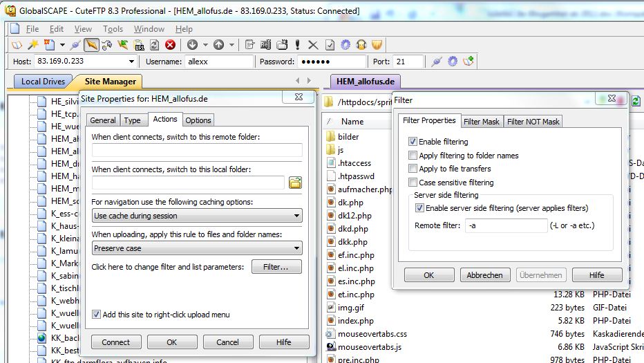Open the Help menu

point(184,29)
